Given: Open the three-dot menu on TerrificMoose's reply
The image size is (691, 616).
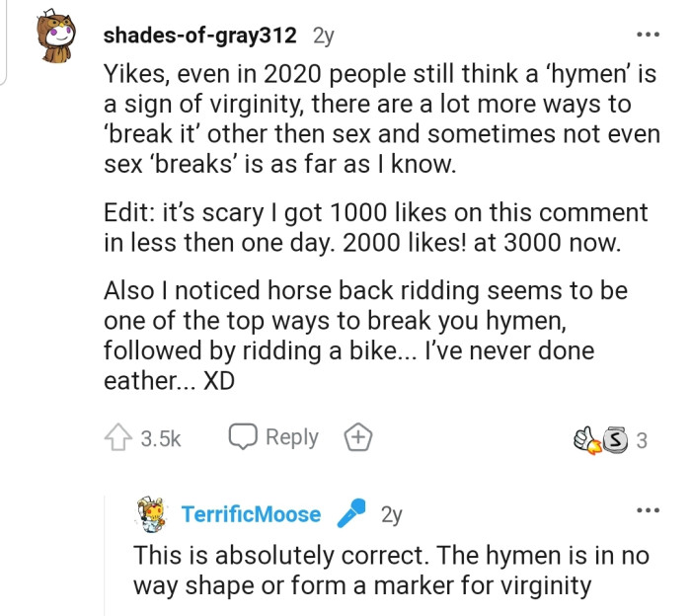Looking at the screenshot, I should (x=648, y=511).
